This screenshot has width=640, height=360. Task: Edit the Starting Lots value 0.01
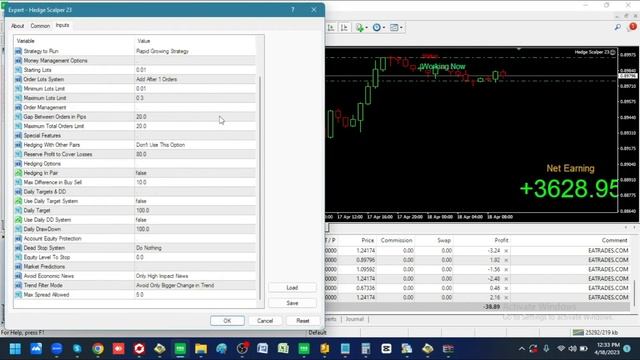(195, 70)
